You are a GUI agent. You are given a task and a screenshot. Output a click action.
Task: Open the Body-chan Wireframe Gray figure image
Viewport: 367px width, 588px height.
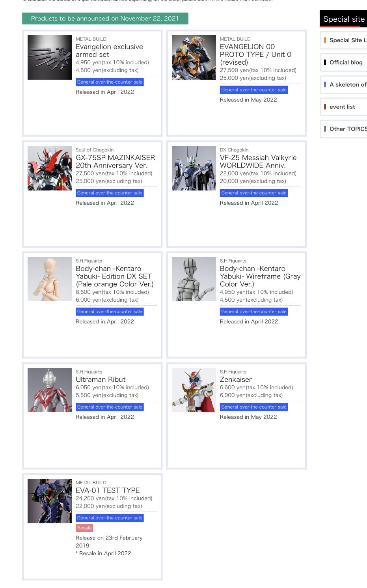click(194, 279)
